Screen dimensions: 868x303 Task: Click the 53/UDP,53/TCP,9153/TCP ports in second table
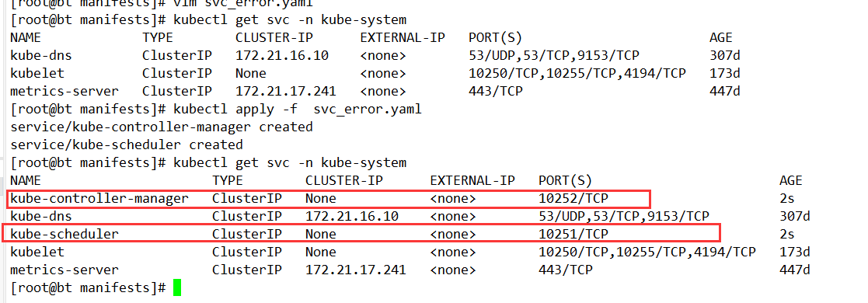(624, 217)
